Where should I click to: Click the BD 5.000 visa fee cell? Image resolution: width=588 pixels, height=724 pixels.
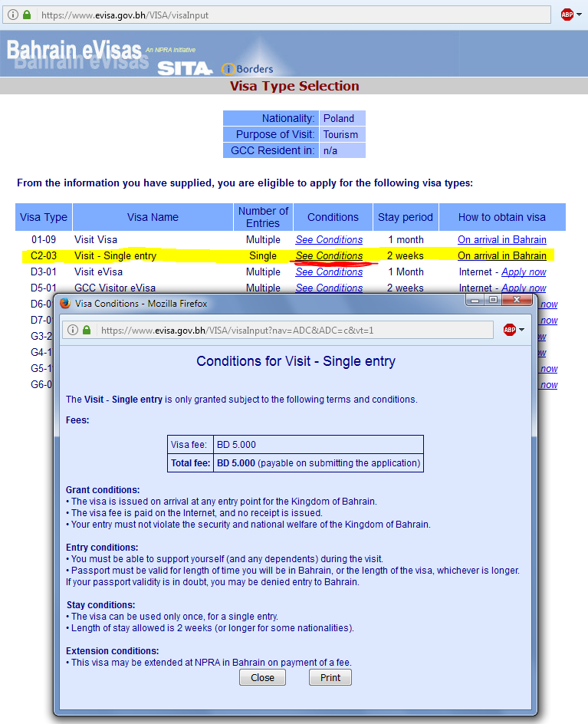point(318,445)
